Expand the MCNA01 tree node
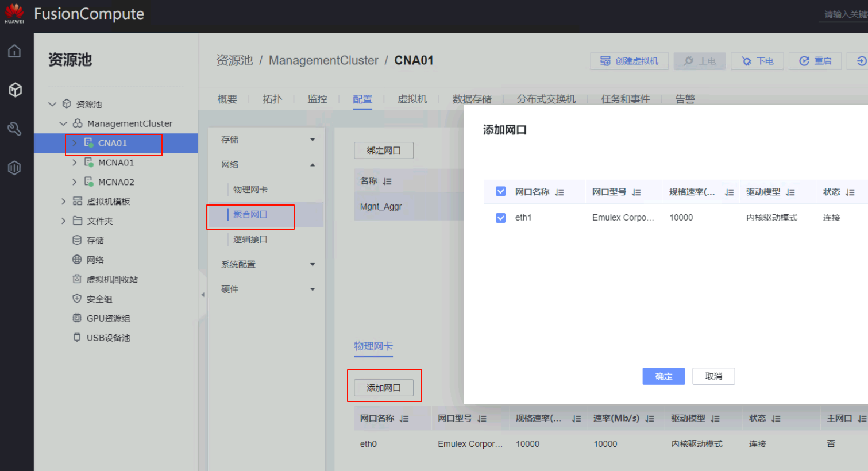The height and width of the screenshot is (471, 868). pyautogui.click(x=74, y=163)
